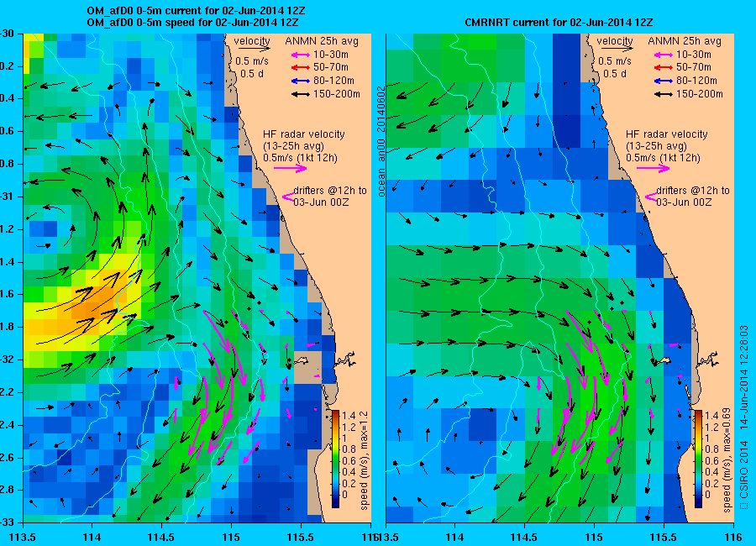756x546 pixels.
Task: Click the small square icon before CSIRO 2014
Action: (x=744, y=506)
